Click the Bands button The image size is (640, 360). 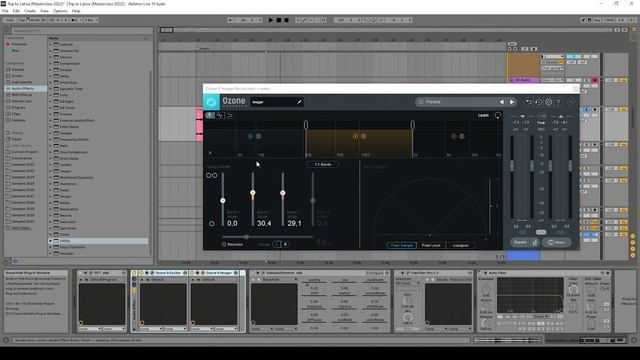(x=322, y=164)
